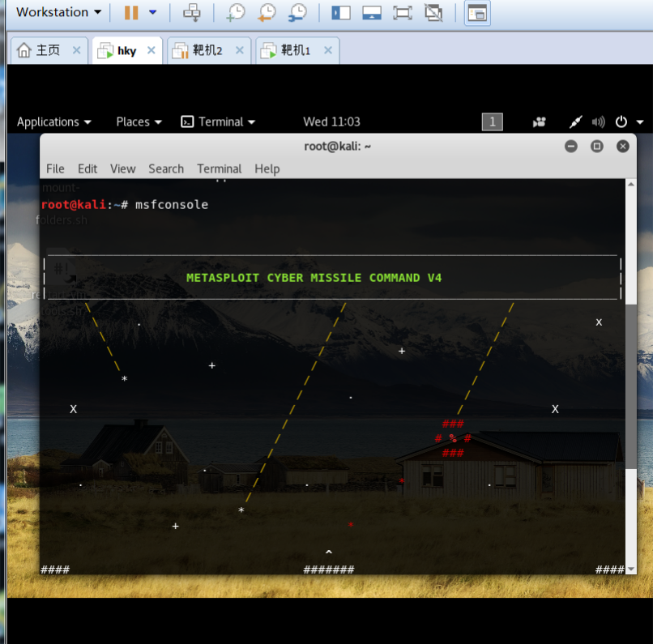Open the terminal Search menu
Screen dimensions: 653x644
[166, 168]
